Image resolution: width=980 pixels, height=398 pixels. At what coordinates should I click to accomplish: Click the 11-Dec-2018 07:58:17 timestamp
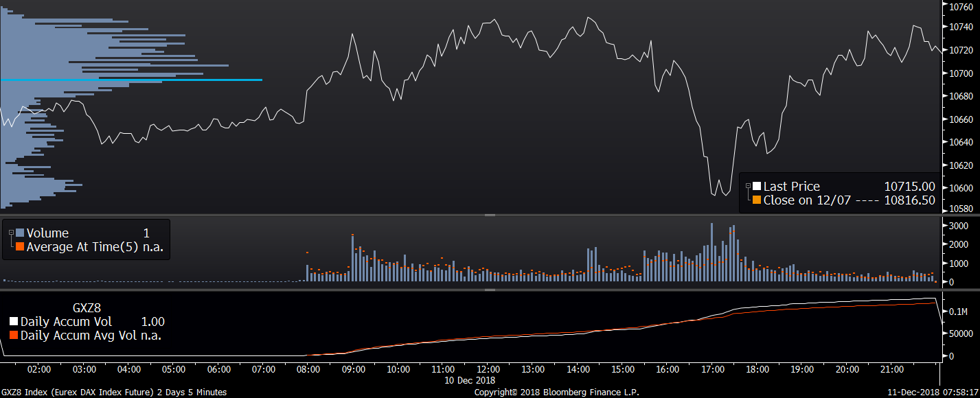[x=933, y=393]
